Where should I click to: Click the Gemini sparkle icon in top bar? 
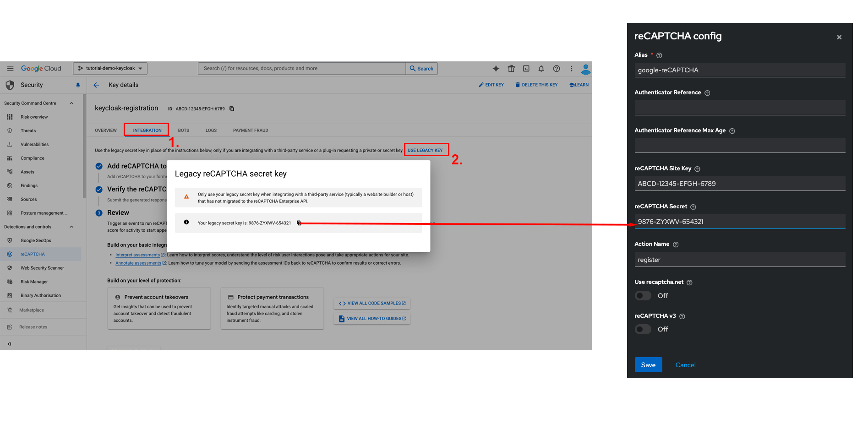pos(496,69)
